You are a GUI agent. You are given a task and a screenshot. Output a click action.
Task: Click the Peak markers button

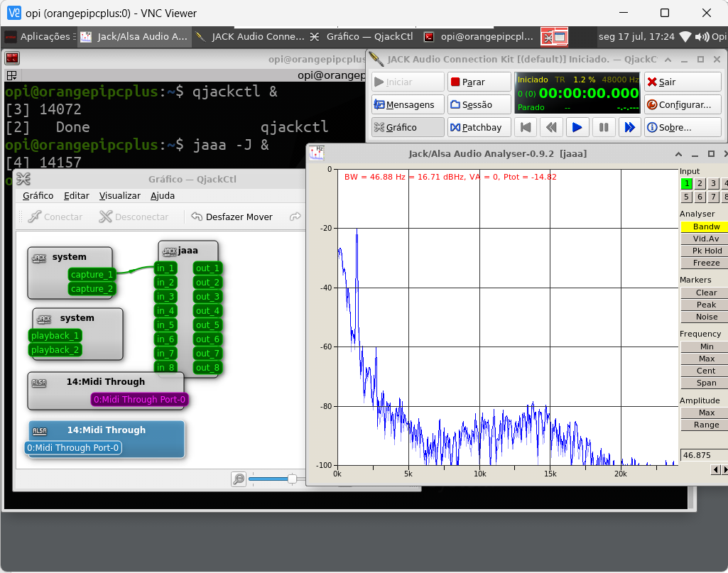pyautogui.click(x=705, y=305)
